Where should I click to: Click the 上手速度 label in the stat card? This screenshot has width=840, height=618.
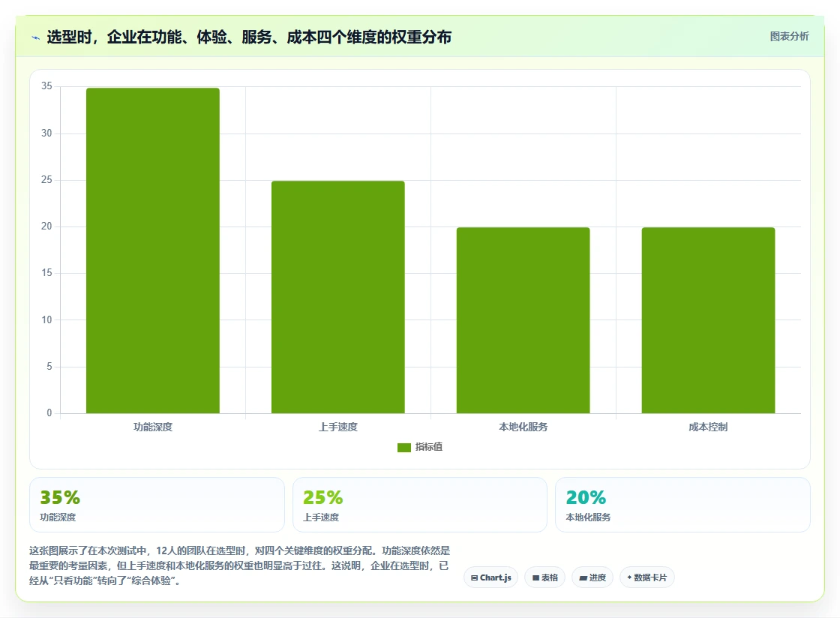coord(321,517)
